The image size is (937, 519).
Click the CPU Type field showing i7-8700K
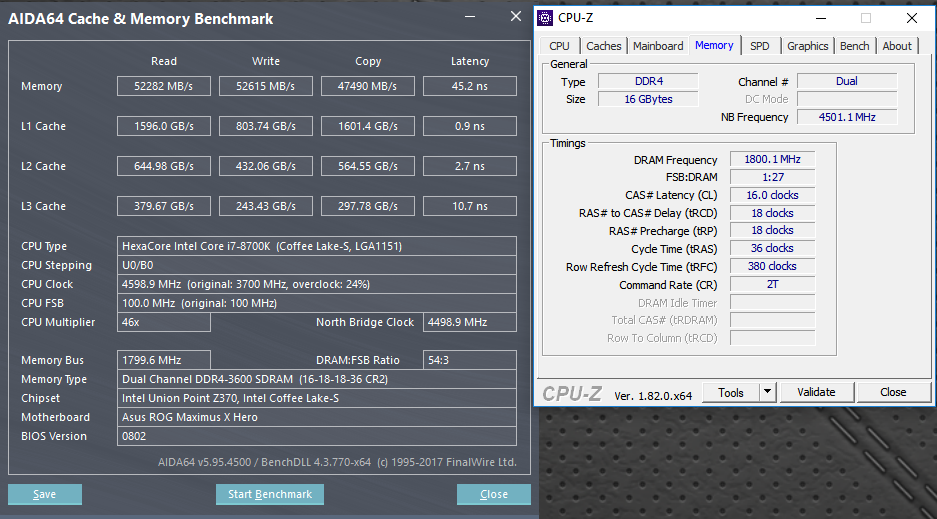click(x=317, y=246)
